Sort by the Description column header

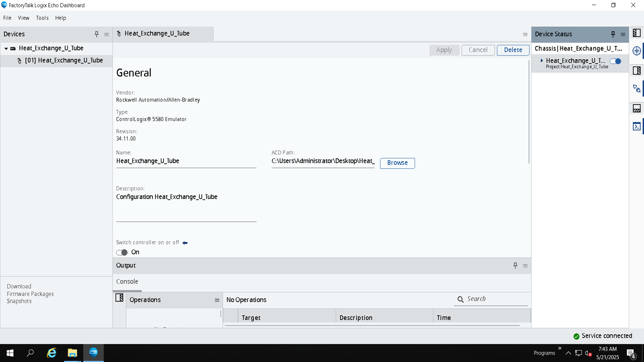[385, 318]
